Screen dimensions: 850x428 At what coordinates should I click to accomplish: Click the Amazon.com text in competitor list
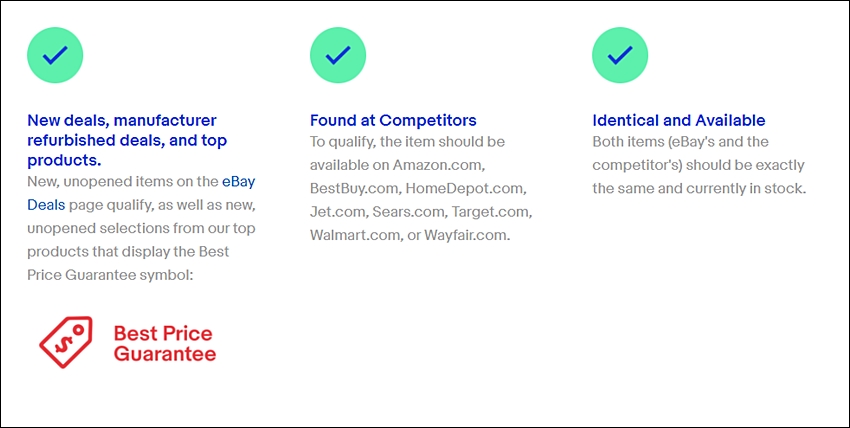pos(439,165)
